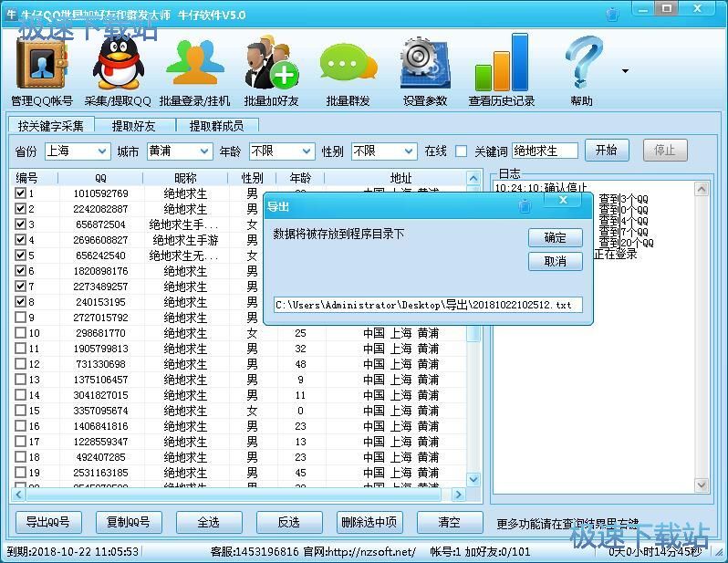This screenshot has height=563, width=728.
Task: Click the 全选 button
Action: tap(209, 522)
